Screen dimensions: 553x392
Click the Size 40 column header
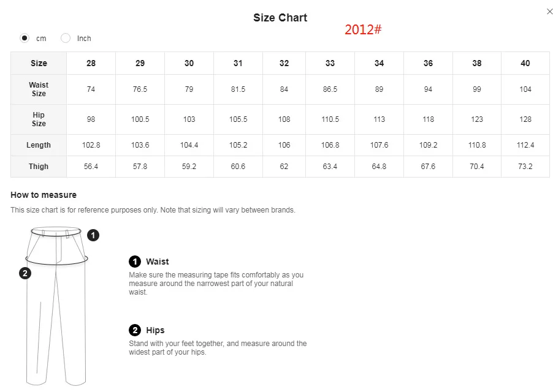pos(525,63)
